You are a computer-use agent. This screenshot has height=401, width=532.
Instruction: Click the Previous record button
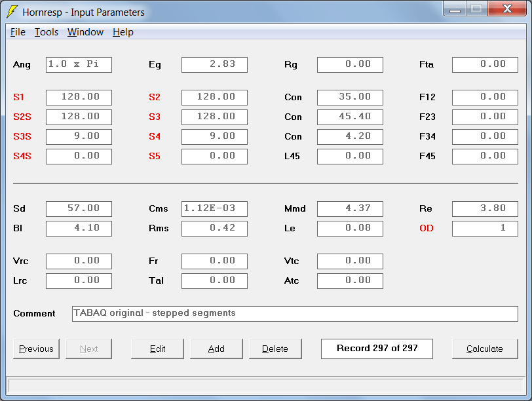pyautogui.click(x=36, y=349)
